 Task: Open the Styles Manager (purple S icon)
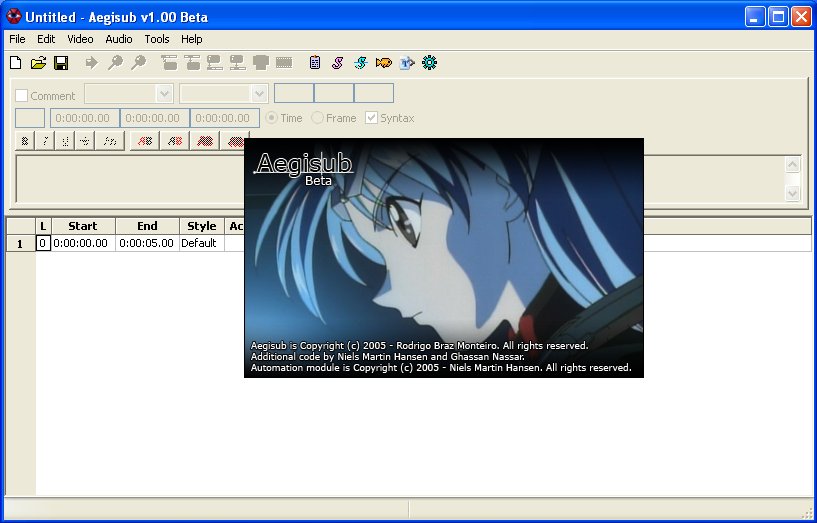(338, 63)
